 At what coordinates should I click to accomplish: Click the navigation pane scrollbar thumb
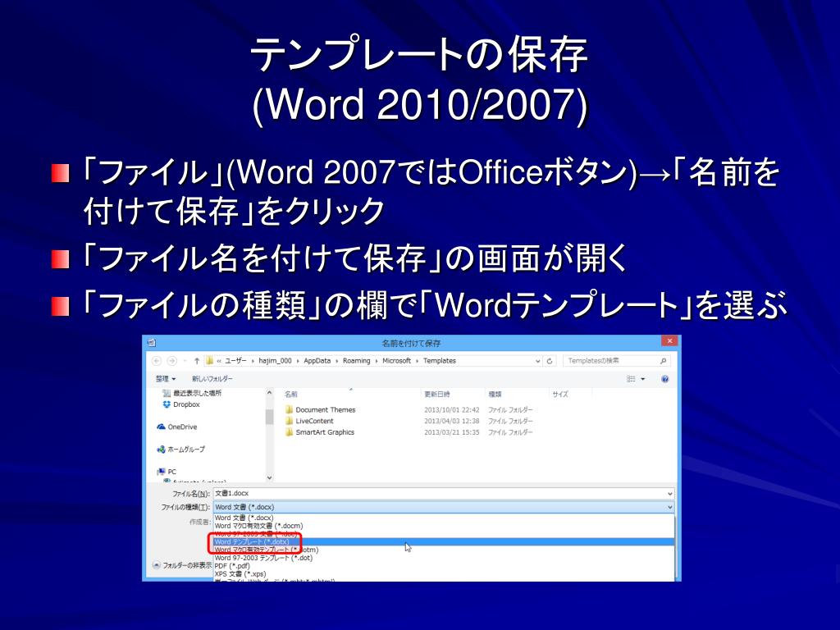point(269,417)
